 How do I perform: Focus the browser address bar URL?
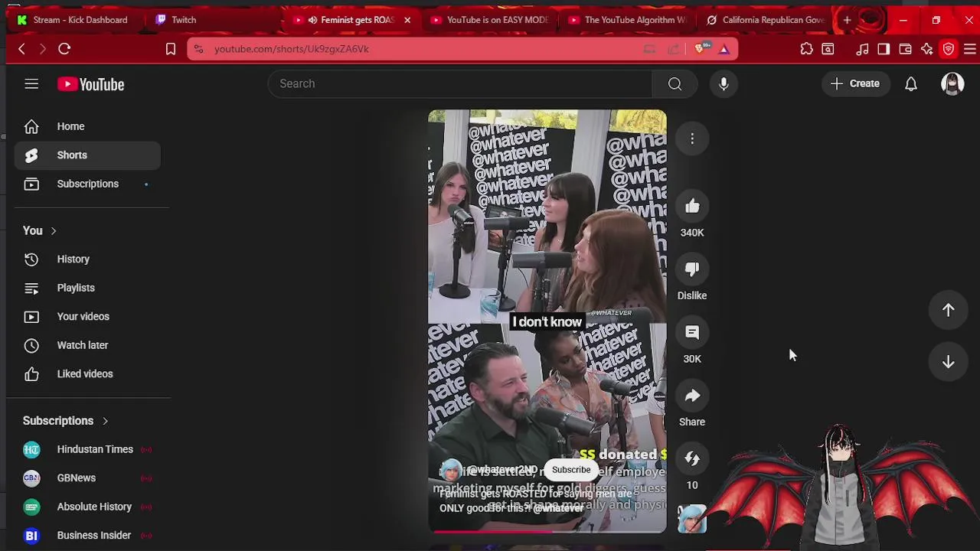(292, 49)
